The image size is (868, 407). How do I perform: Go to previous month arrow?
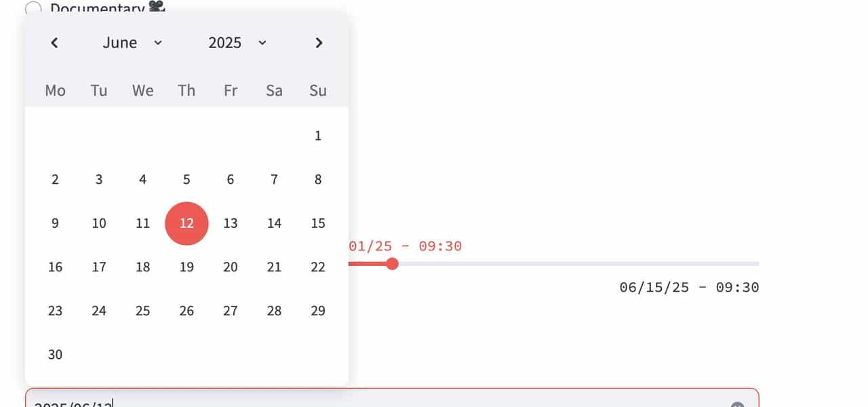pos(55,43)
